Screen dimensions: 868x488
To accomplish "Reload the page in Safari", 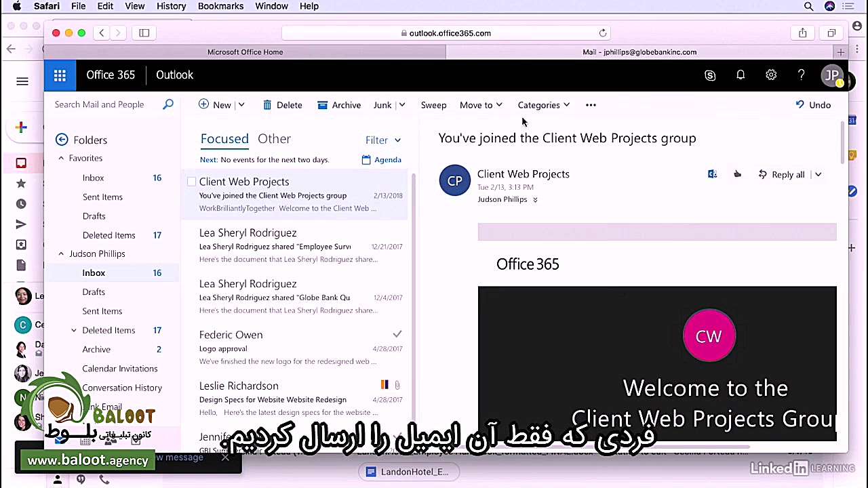I will coord(602,33).
